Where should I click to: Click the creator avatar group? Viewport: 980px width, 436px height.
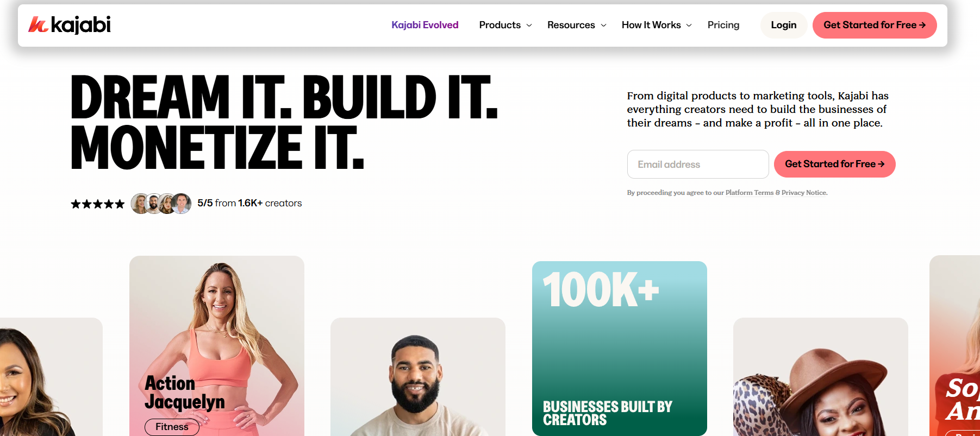coord(161,204)
